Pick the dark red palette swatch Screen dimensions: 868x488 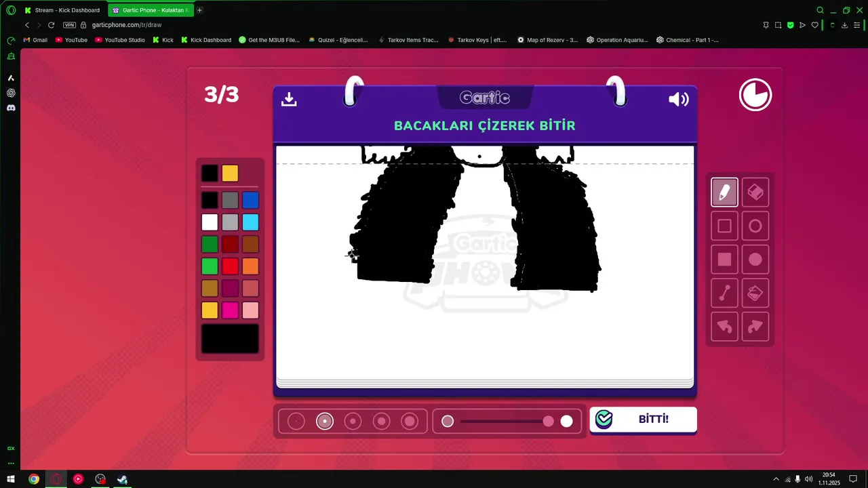pos(230,244)
